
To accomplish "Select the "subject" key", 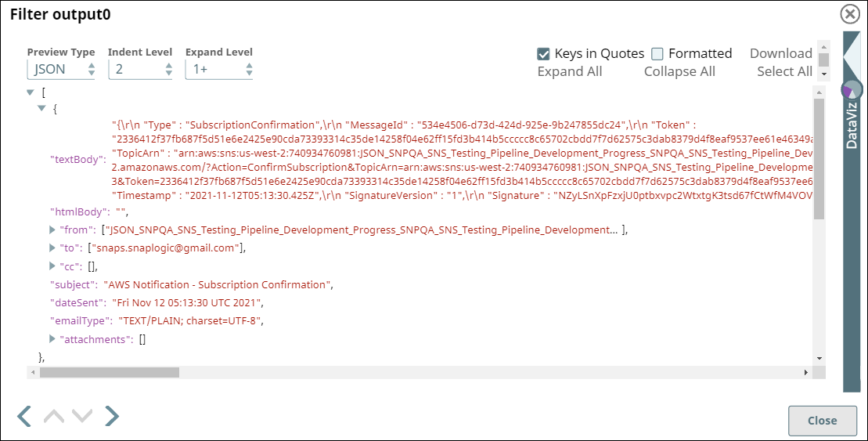I will click(x=73, y=285).
